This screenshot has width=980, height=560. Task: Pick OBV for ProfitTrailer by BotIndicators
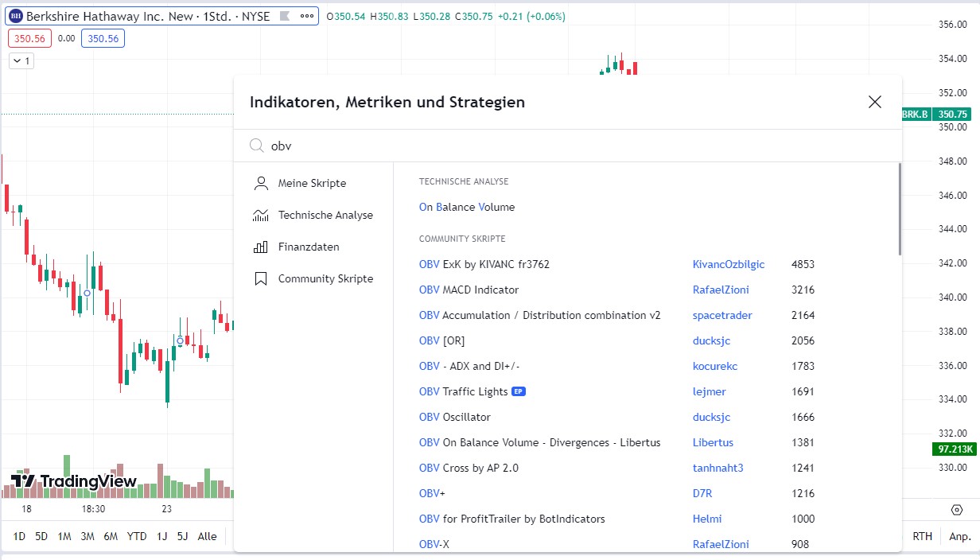point(512,519)
